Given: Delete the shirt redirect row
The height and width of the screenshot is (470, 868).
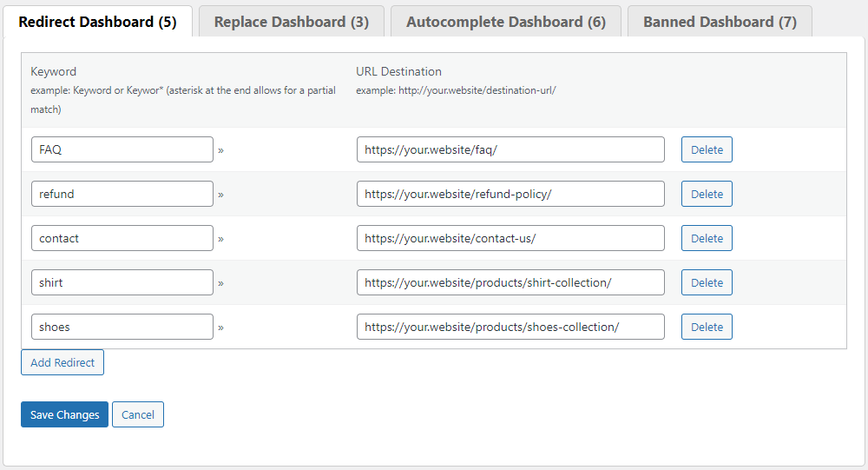Looking at the screenshot, I should [707, 282].
